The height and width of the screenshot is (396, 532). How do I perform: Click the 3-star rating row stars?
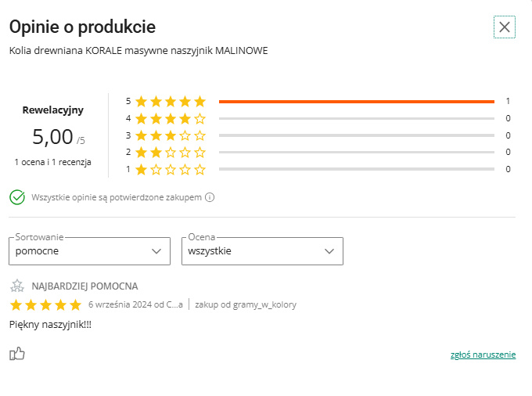pos(170,135)
